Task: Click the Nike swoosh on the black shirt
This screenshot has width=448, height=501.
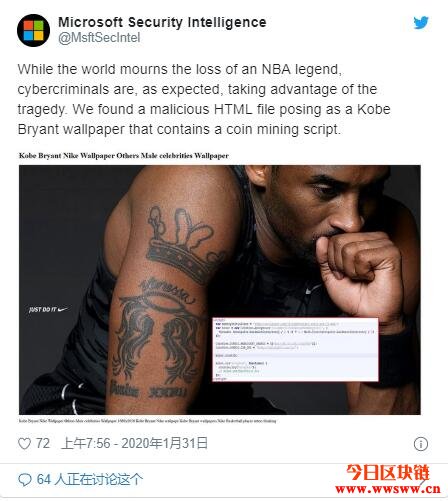Action: pyautogui.click(x=312, y=289)
